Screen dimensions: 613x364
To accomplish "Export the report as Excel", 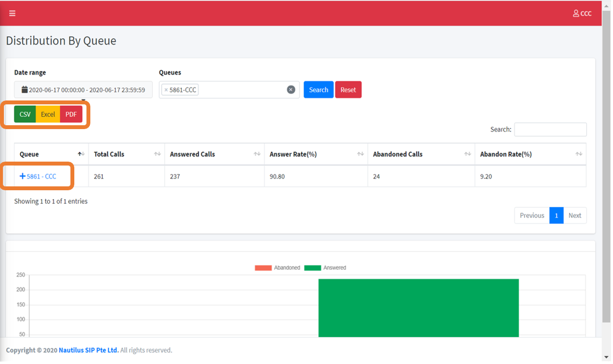I will click(48, 114).
